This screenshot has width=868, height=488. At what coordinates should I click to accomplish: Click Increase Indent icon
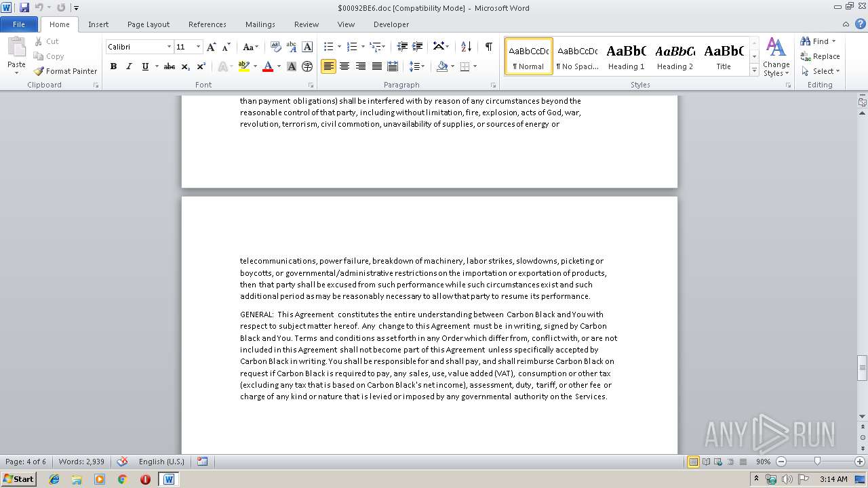click(x=418, y=47)
